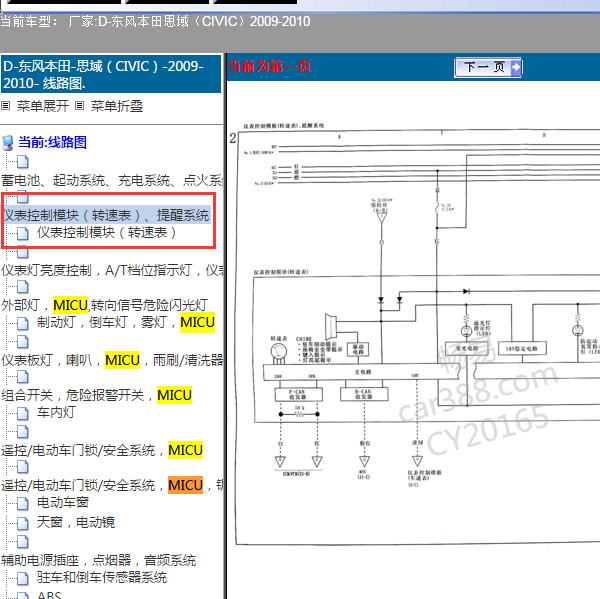
Task: Click the yellow-highlighted MICU in 外部灯 row
Action: [70, 305]
